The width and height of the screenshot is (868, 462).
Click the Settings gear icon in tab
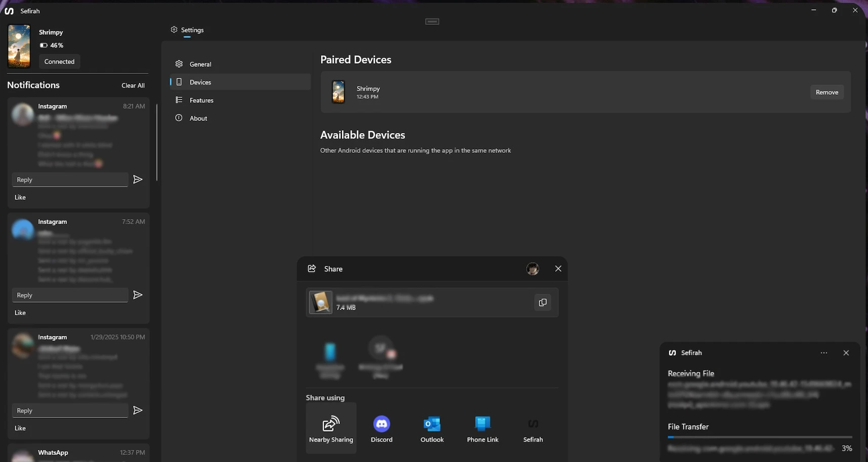174,30
